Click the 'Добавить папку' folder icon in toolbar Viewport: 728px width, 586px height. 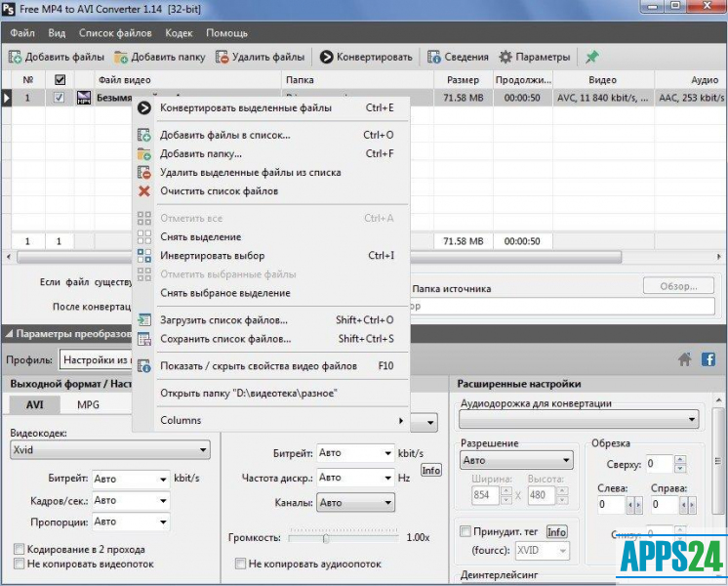pyautogui.click(x=123, y=57)
